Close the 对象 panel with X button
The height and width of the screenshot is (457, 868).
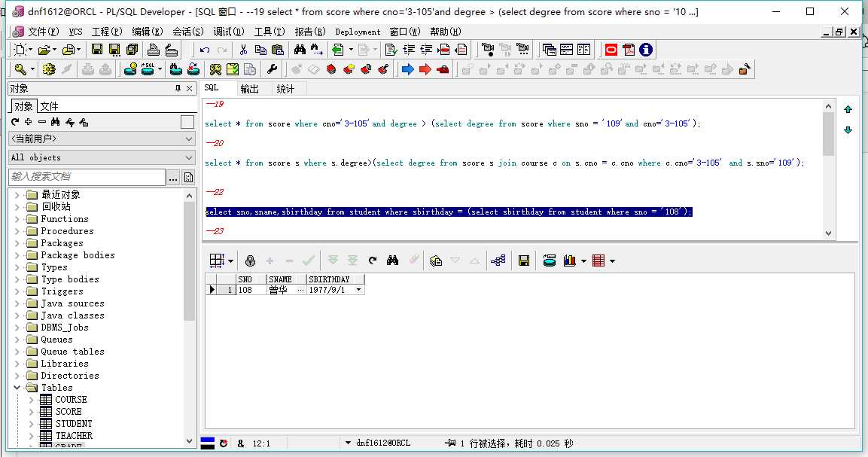point(189,89)
